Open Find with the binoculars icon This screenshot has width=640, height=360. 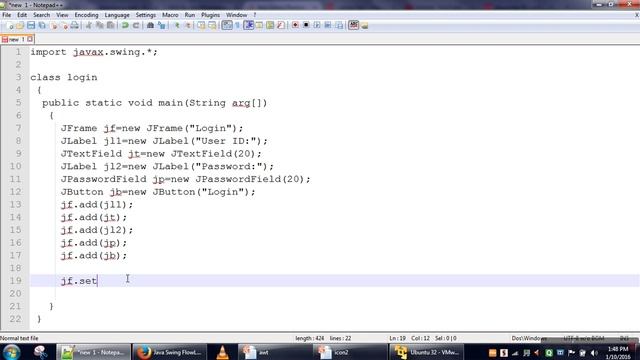tap(150, 25)
